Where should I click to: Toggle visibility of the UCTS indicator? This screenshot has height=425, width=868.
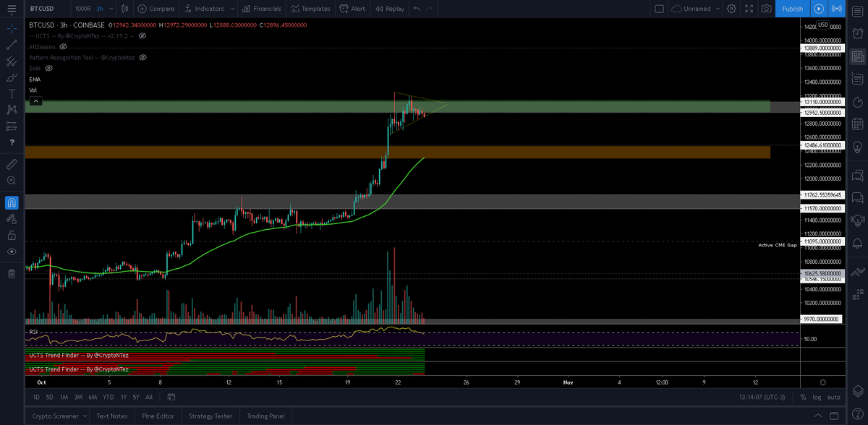142,35
